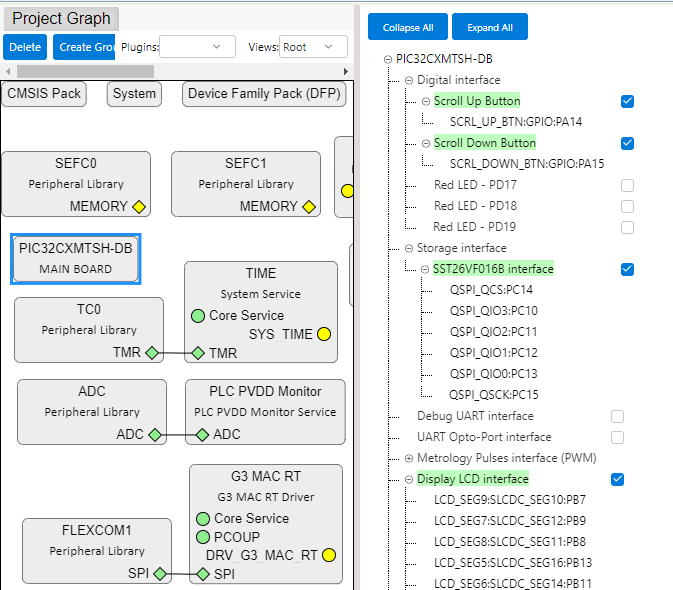Viewport: 673px width, 590px height.
Task: Collapse the Storage interface tree node
Action: coord(408,248)
